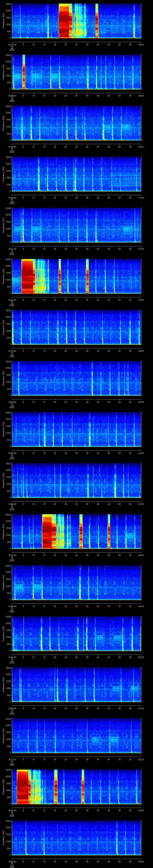
Task: Click the red column near 5s in 8:38 spectrogram
Action: point(24,72)
